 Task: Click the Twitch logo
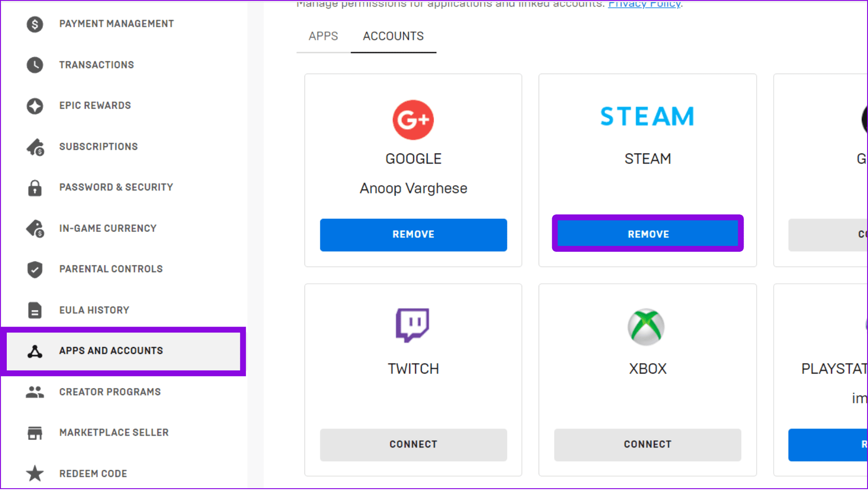(413, 325)
